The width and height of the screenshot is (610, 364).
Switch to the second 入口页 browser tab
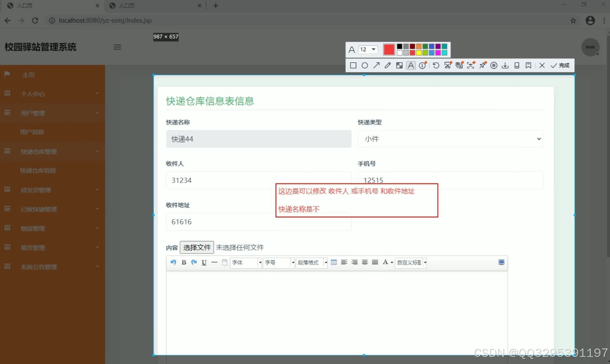(155, 6)
